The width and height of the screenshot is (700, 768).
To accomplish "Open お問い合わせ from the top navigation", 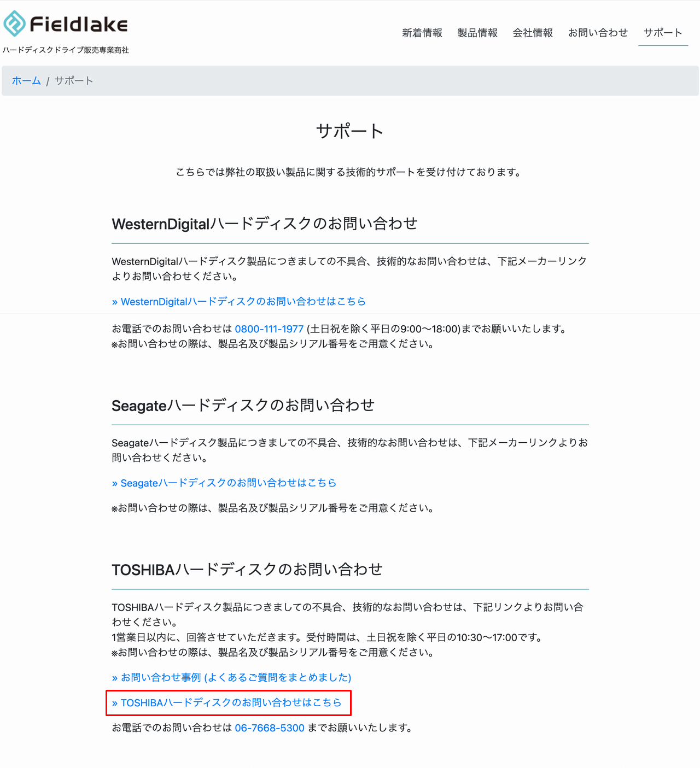I will click(x=598, y=33).
